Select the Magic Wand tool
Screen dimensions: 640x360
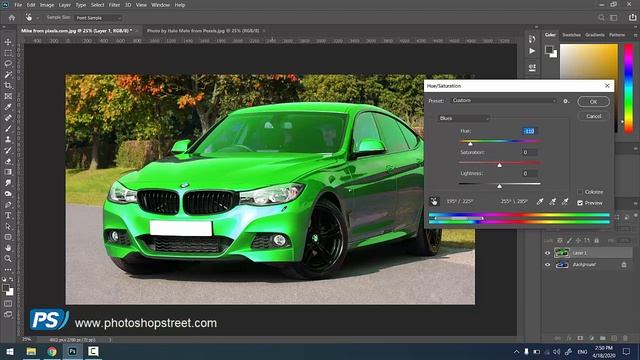coord(8,75)
